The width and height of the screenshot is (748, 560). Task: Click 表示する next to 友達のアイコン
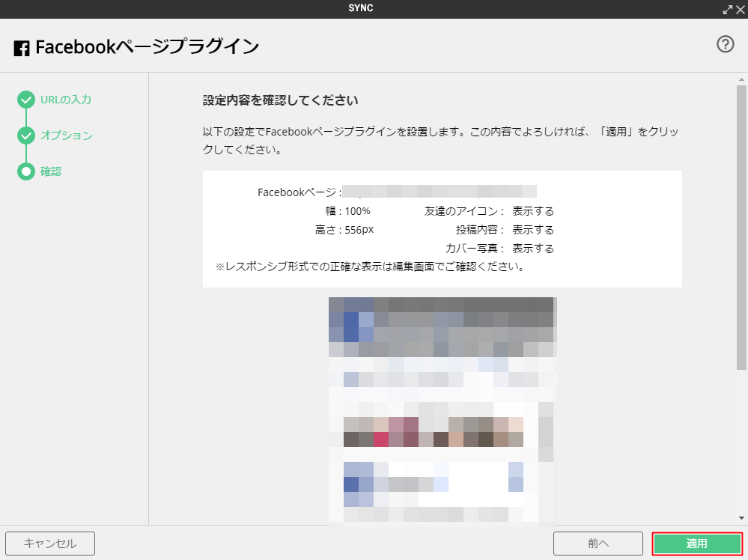[533, 211]
